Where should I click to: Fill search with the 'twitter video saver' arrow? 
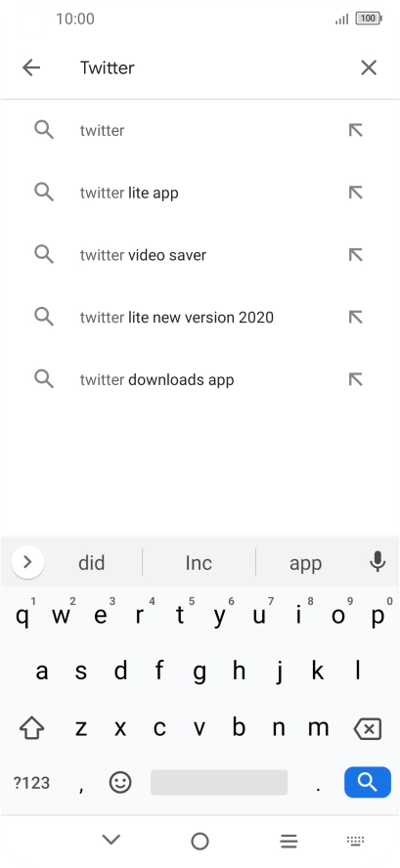tap(355, 255)
